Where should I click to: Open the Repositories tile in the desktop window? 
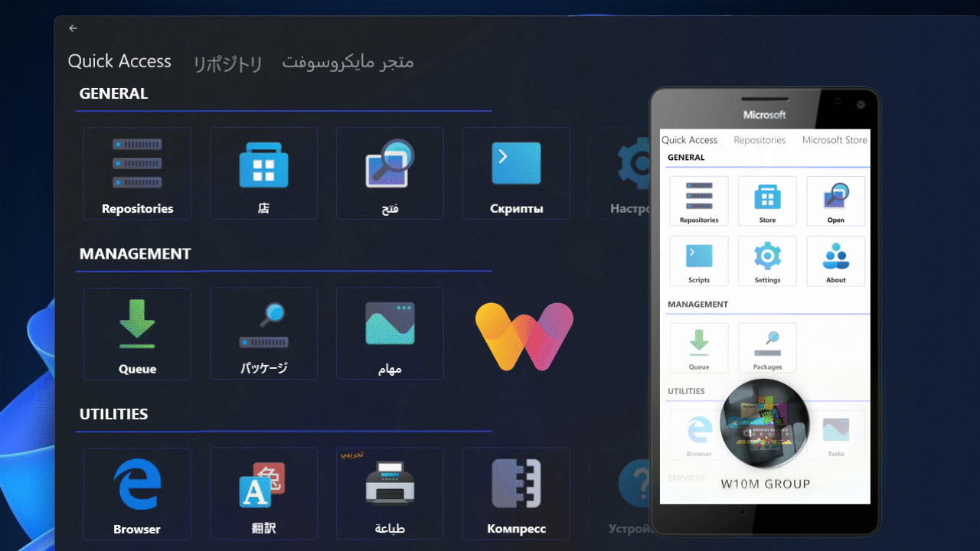pos(137,174)
